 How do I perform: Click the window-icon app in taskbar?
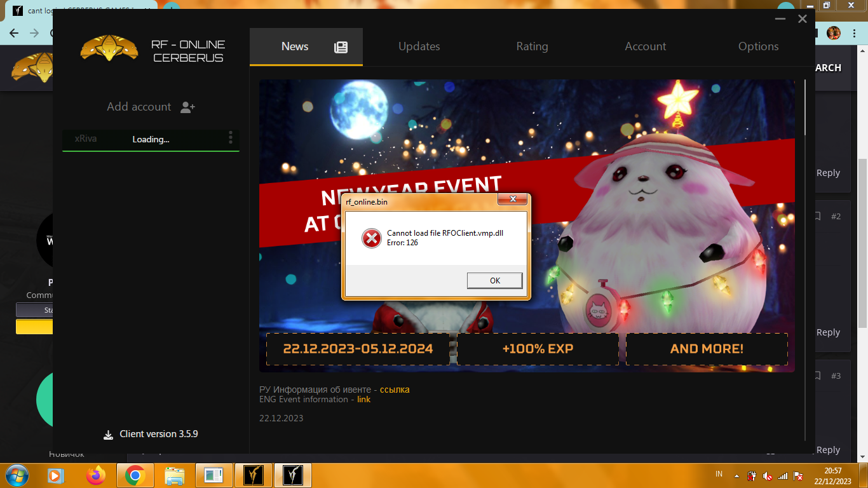click(x=214, y=475)
